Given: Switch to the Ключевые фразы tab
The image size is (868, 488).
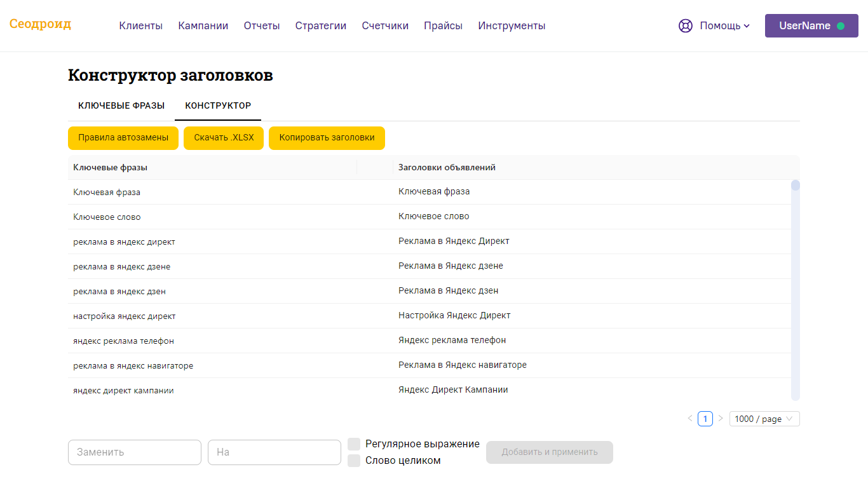Looking at the screenshot, I should coord(121,105).
